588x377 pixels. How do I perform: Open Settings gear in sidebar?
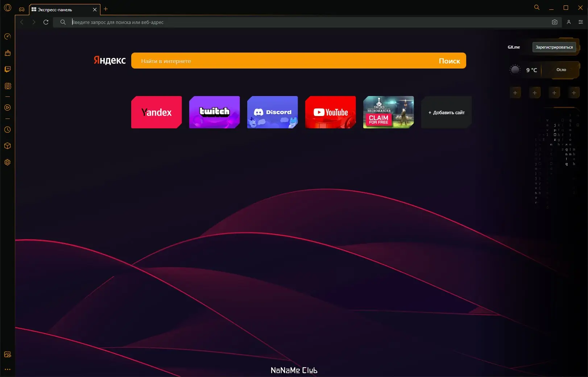[8, 162]
